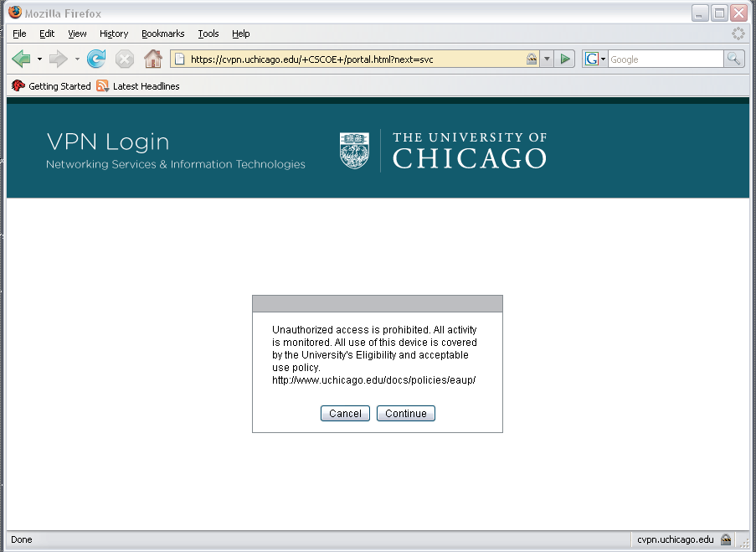Screen dimensions: 756x552
Task: Click the Done status text
Action: pos(22,539)
